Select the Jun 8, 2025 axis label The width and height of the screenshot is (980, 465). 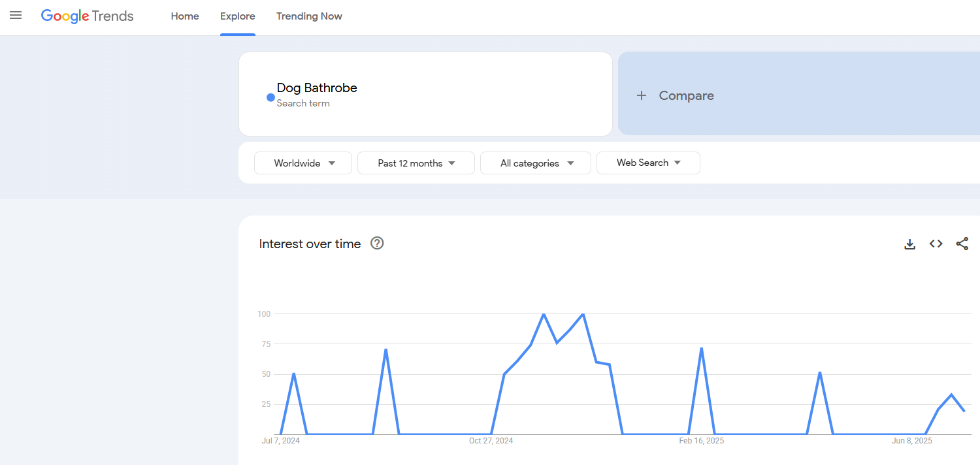click(911, 441)
